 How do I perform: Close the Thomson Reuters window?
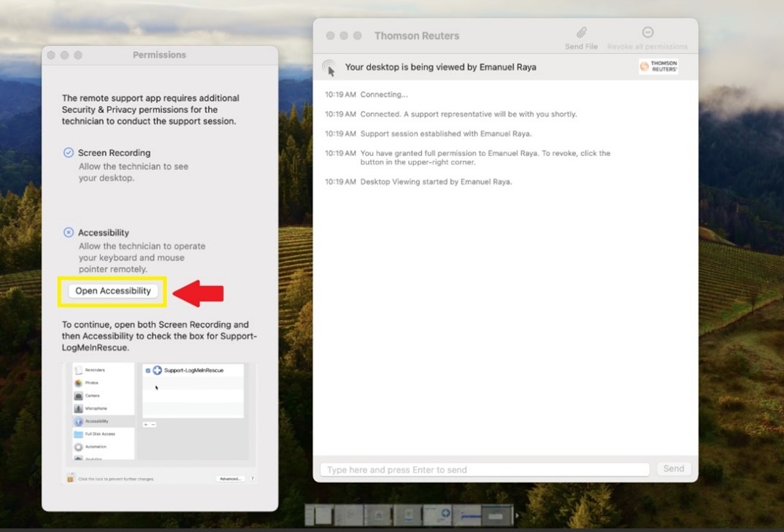click(x=330, y=36)
